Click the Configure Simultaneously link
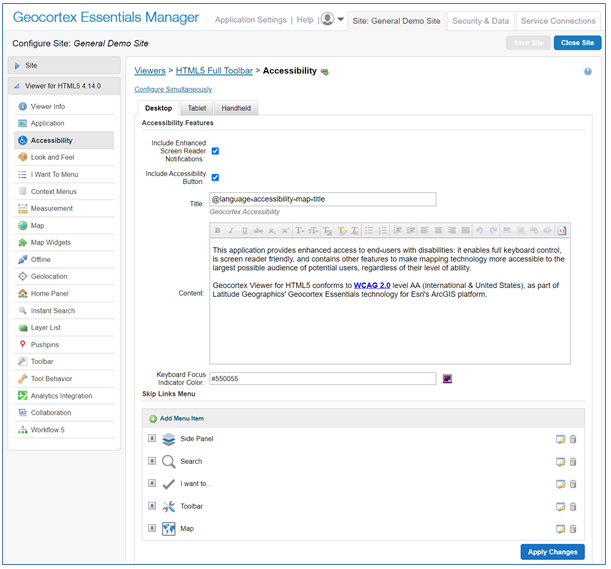Image resolution: width=611 pixels, height=569 pixels. click(x=173, y=89)
